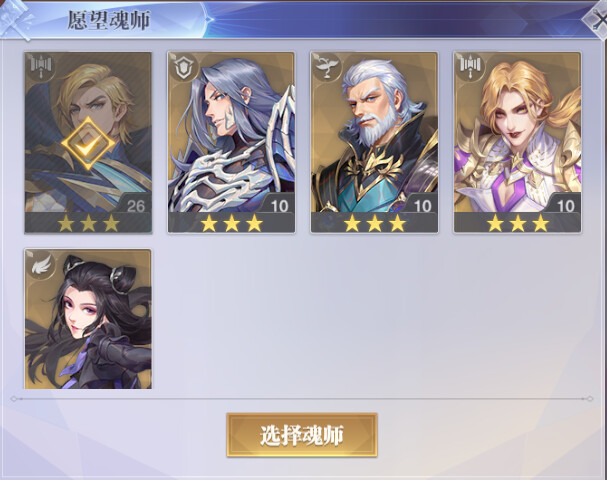
Task: Click the tower class icon on golden-haired woman card
Action: point(470,65)
